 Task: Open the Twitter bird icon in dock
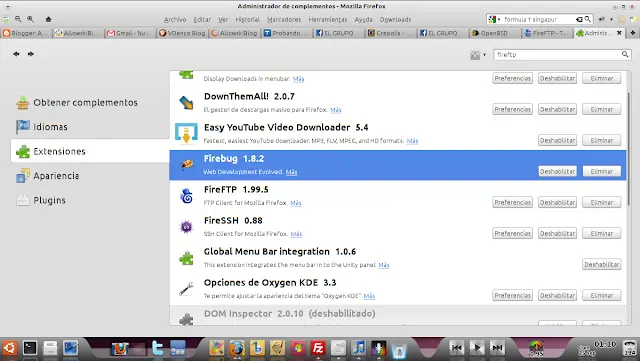(158, 348)
